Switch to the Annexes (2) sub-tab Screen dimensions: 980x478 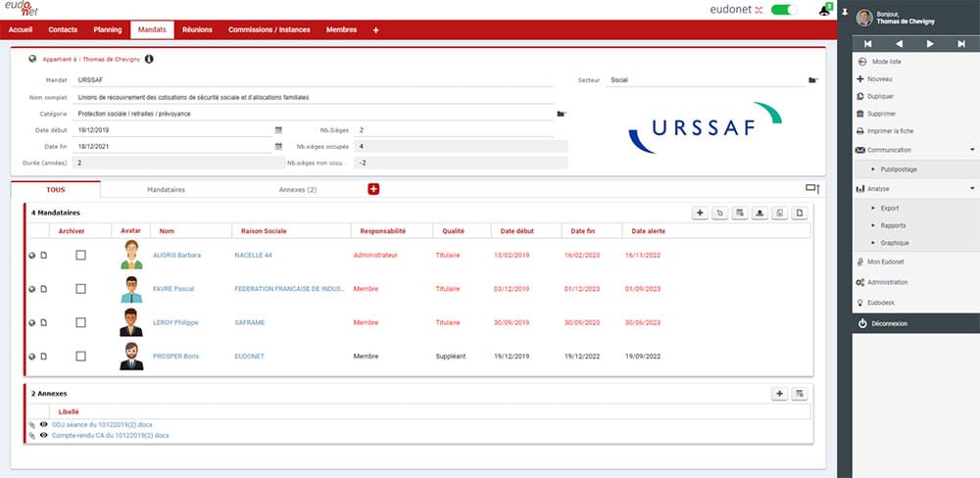(298, 189)
